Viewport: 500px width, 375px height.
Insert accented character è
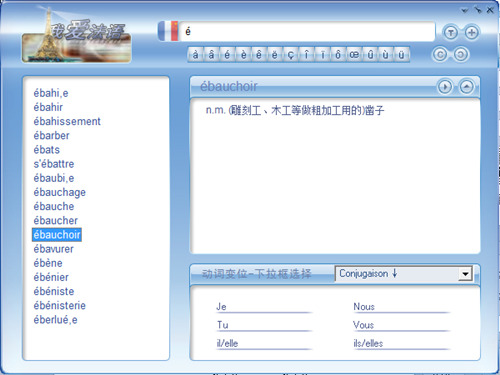(243, 54)
